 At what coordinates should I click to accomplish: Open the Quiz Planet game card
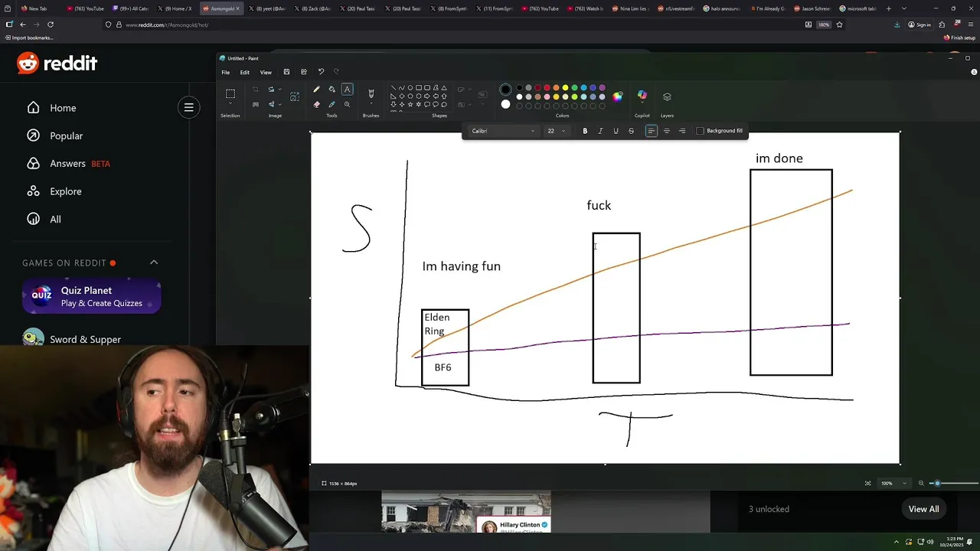coord(91,297)
